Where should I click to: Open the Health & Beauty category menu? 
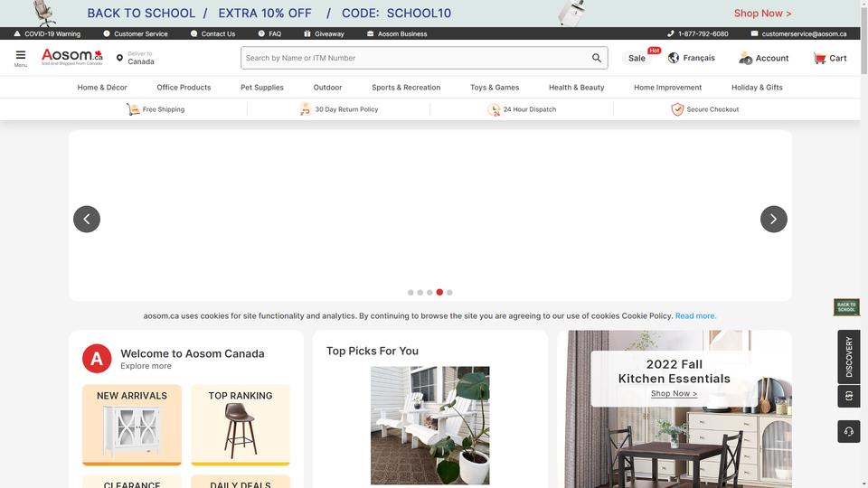[576, 88]
